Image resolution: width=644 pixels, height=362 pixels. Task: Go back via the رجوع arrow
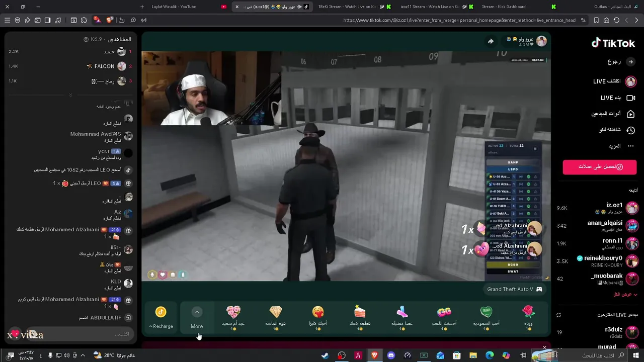631,61
